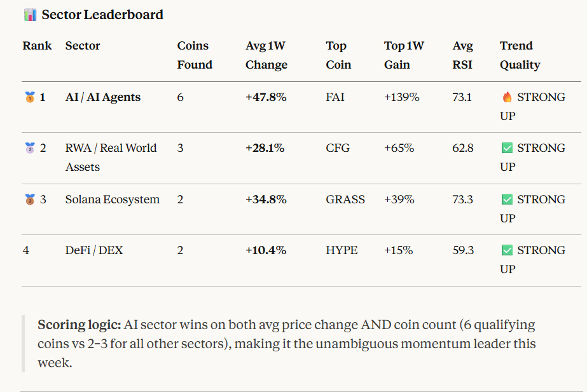Screen dimensions: 587x392
Task: Click the silver medal icon for rank 2
Action: pyautogui.click(x=30, y=149)
